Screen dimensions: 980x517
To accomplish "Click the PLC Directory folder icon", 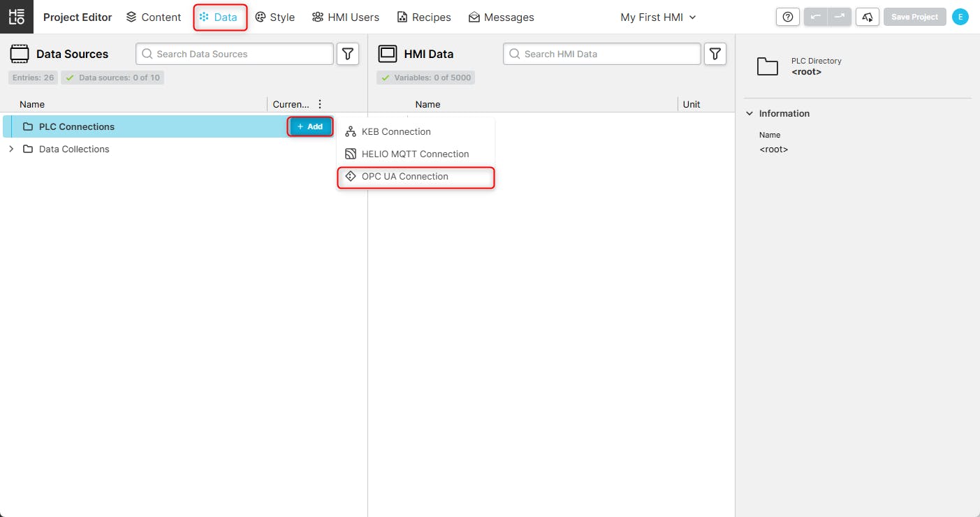I will coord(768,66).
